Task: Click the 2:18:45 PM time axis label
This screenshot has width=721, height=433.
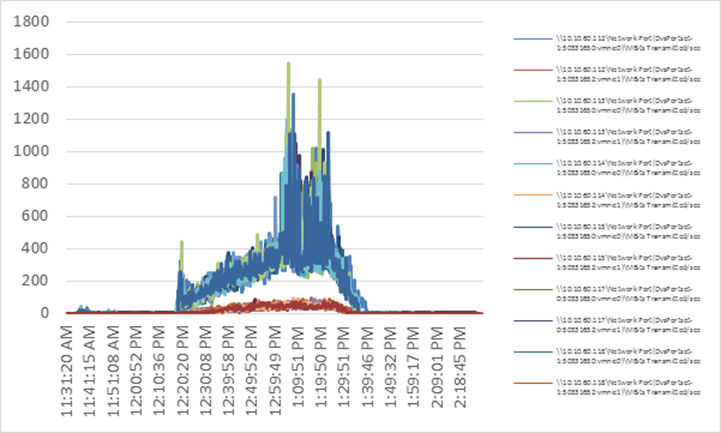Action: point(460,367)
